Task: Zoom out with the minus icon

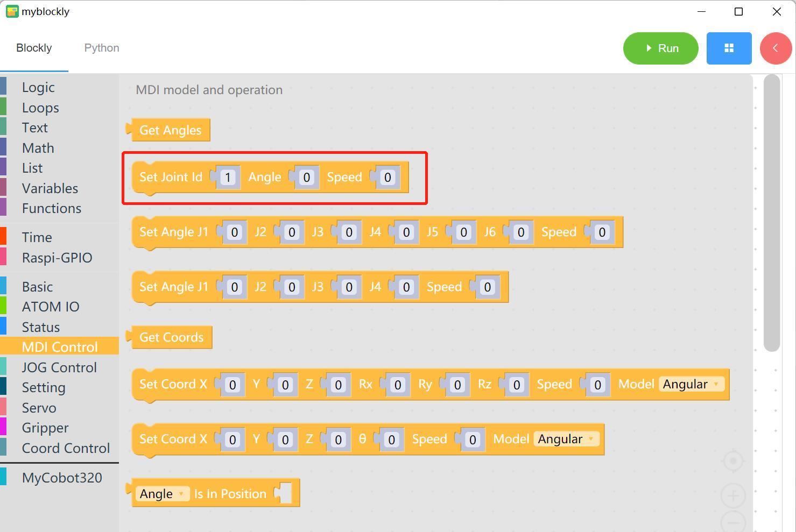Action: tap(733, 521)
